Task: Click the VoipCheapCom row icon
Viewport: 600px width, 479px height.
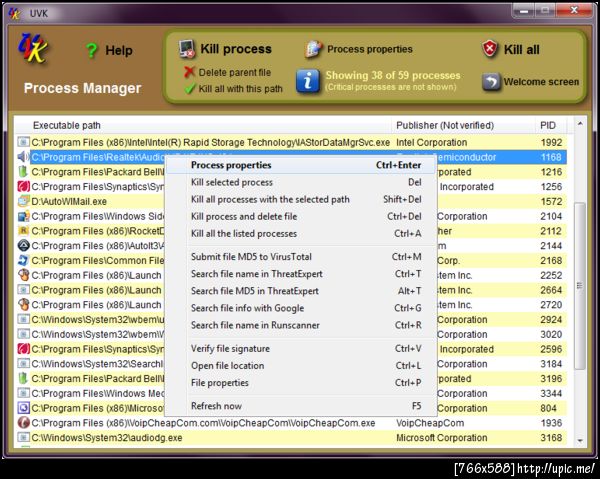Action: pyautogui.click(x=23, y=423)
